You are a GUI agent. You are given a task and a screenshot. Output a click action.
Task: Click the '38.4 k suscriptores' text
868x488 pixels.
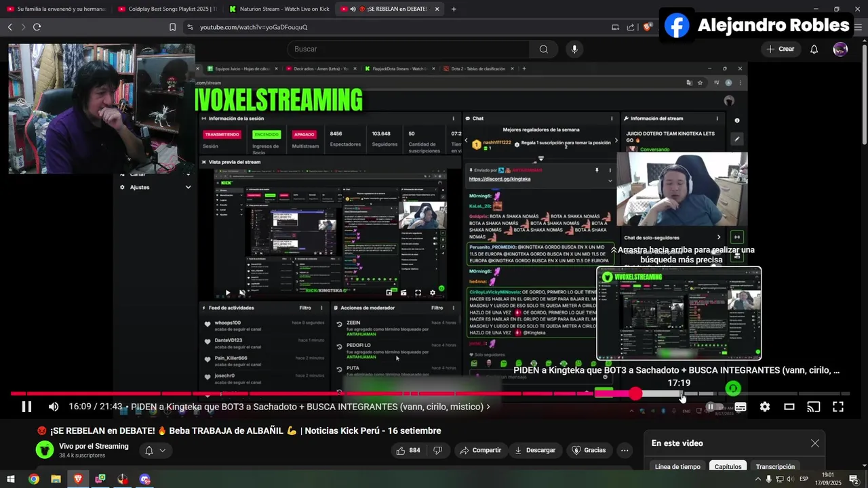[82, 455]
